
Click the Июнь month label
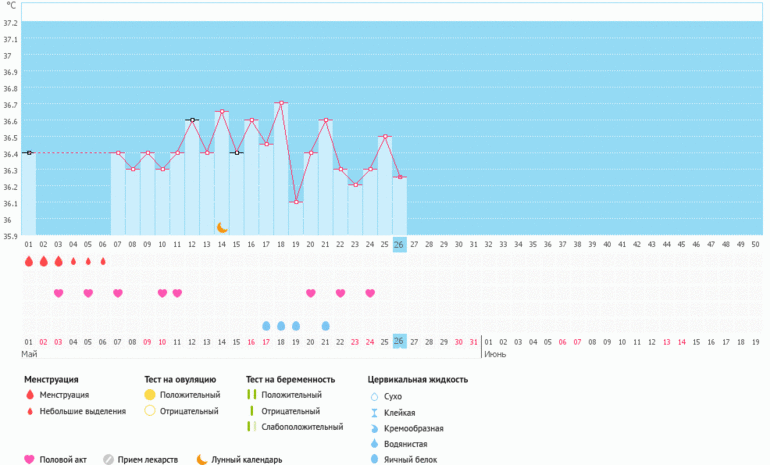click(494, 354)
